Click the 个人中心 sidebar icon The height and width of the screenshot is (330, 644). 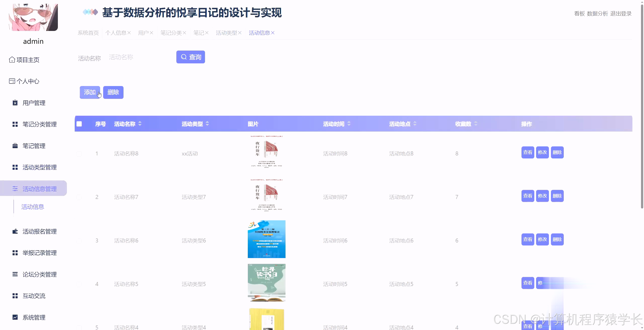tap(12, 81)
